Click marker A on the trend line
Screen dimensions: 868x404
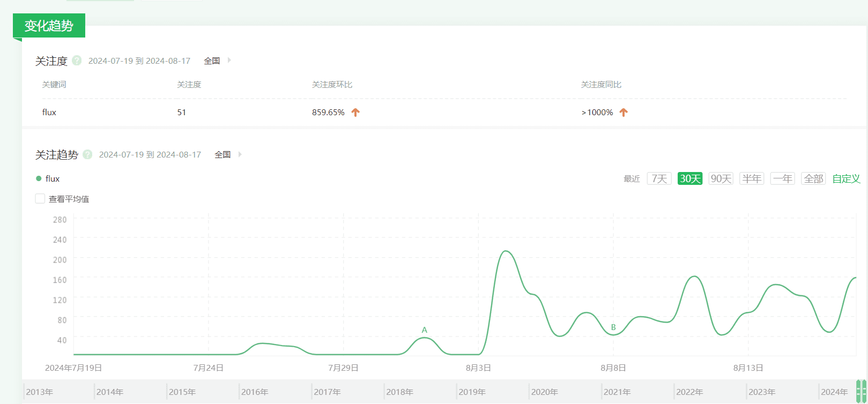click(x=425, y=330)
